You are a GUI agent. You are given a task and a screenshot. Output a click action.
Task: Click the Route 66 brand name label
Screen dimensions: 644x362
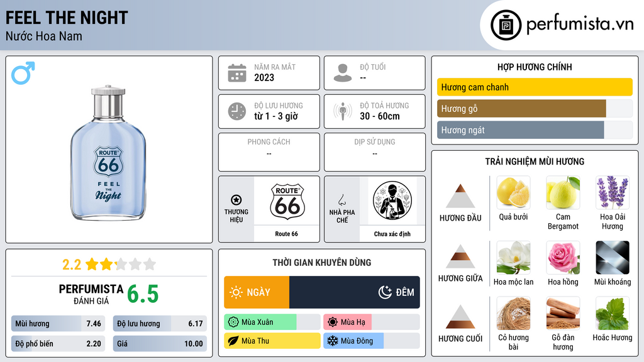287,234
